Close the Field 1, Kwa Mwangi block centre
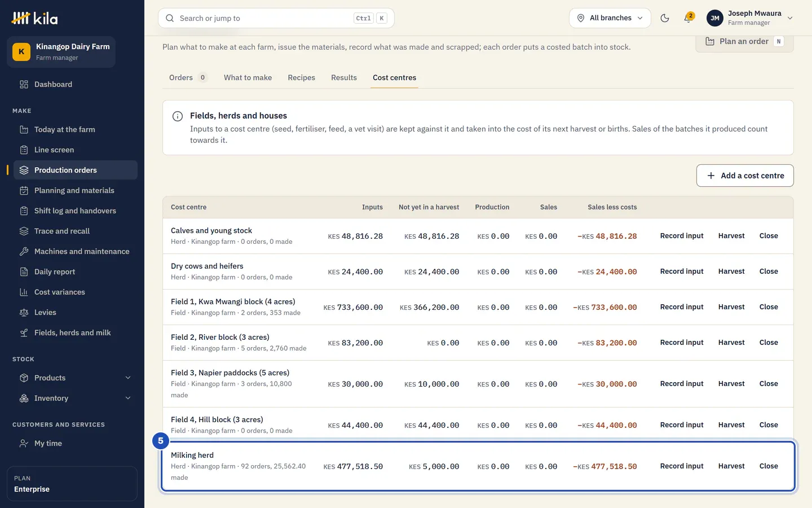812x508 pixels. pyautogui.click(x=769, y=307)
